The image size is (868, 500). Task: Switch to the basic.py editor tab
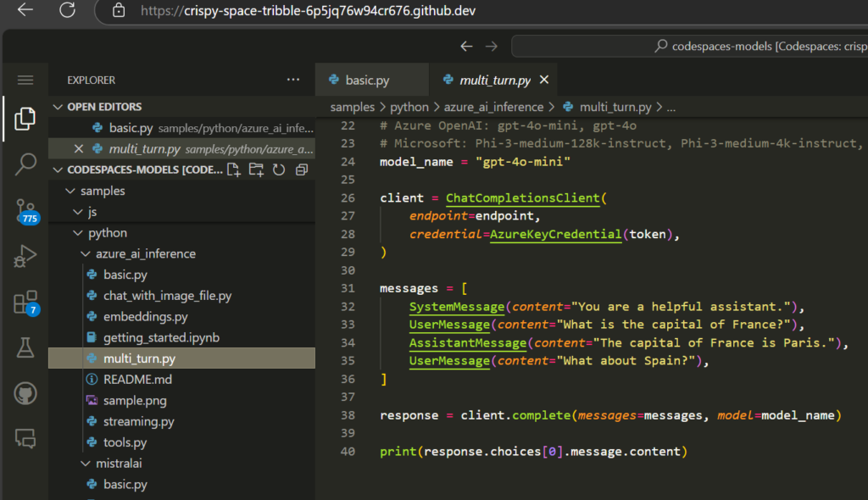tap(366, 81)
